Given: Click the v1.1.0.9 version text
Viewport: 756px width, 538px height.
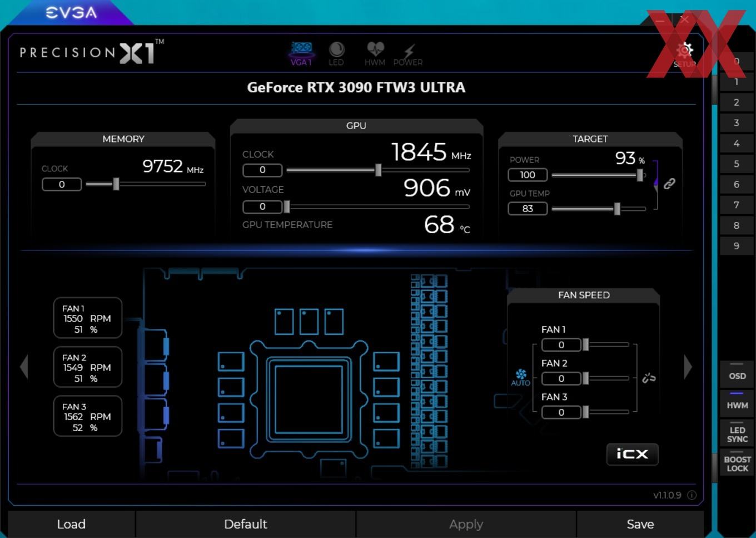Looking at the screenshot, I should point(667,495).
